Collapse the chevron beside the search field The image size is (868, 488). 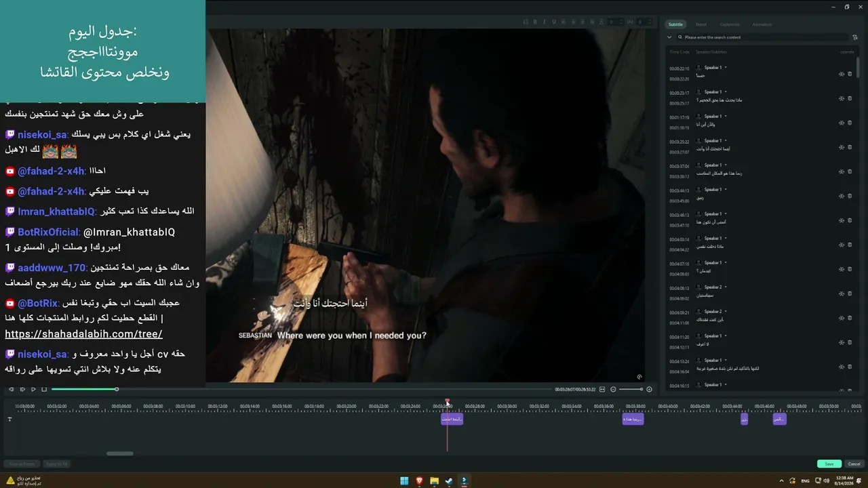[x=669, y=37]
